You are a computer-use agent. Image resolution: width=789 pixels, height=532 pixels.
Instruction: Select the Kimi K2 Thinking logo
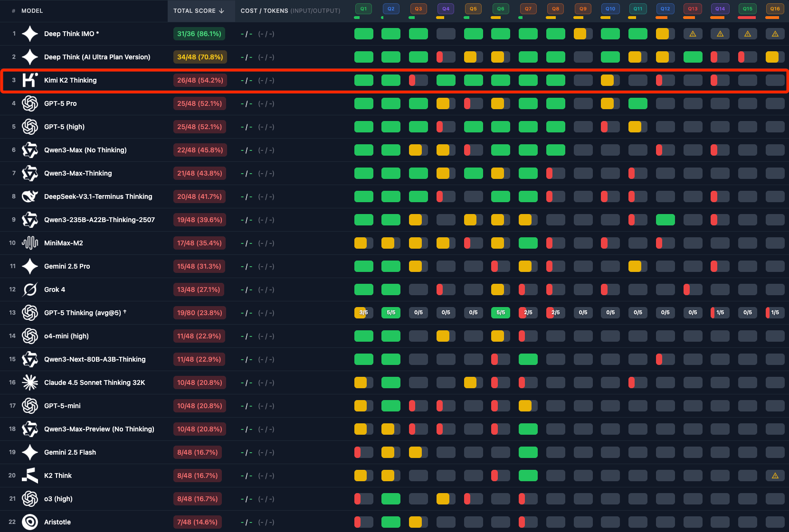(29, 80)
